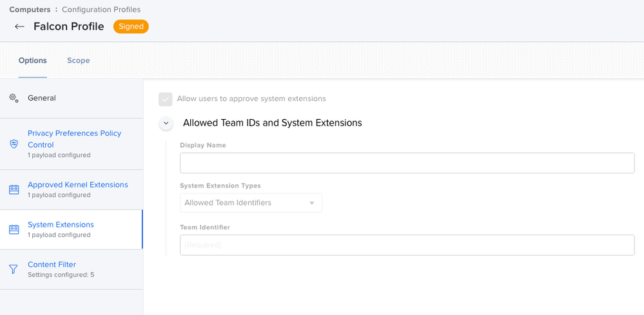Screen dimensions: 644x315
Task: Click the Display Name label
Action: tap(203, 145)
